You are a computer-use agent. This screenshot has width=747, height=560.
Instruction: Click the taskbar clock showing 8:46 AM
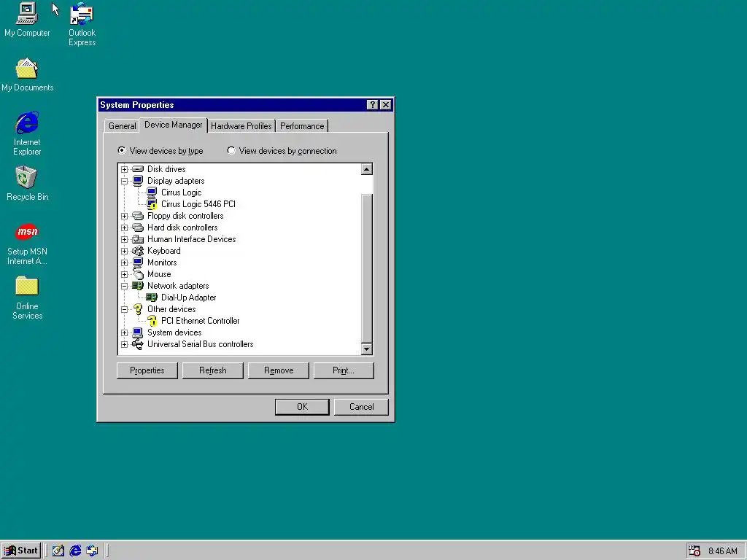coord(723,551)
